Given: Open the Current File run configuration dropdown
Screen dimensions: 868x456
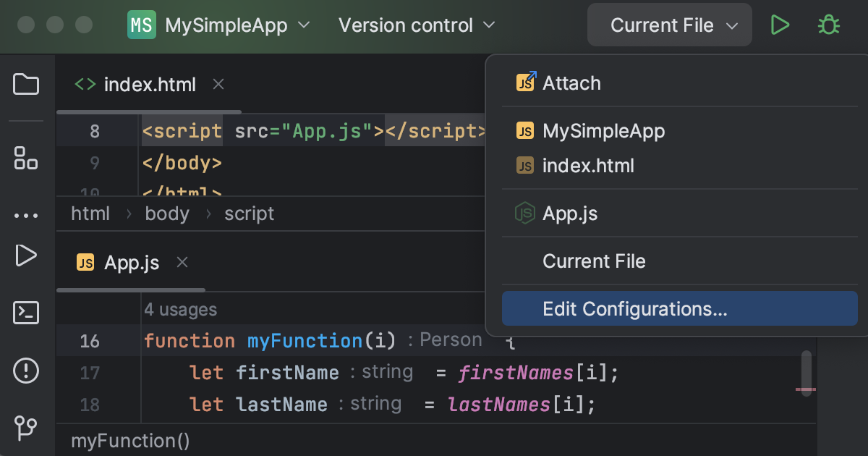Looking at the screenshot, I should [668, 25].
